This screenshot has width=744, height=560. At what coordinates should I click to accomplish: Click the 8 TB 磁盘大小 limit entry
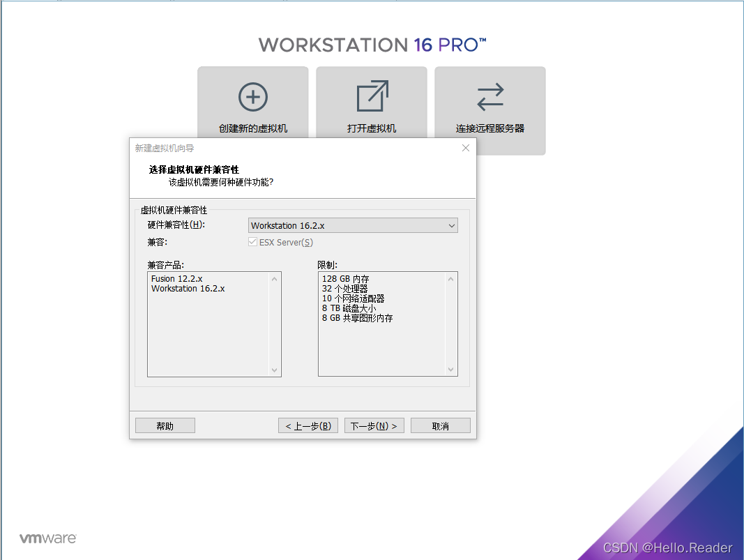(349, 308)
